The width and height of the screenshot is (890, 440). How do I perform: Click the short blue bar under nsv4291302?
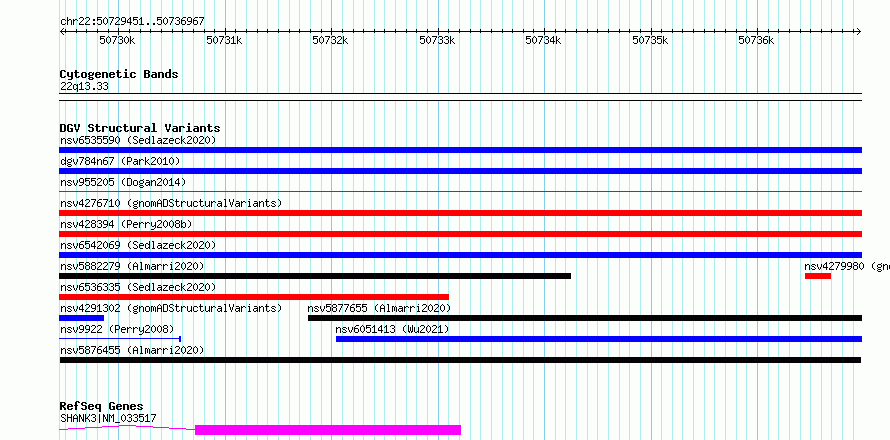tap(81, 318)
